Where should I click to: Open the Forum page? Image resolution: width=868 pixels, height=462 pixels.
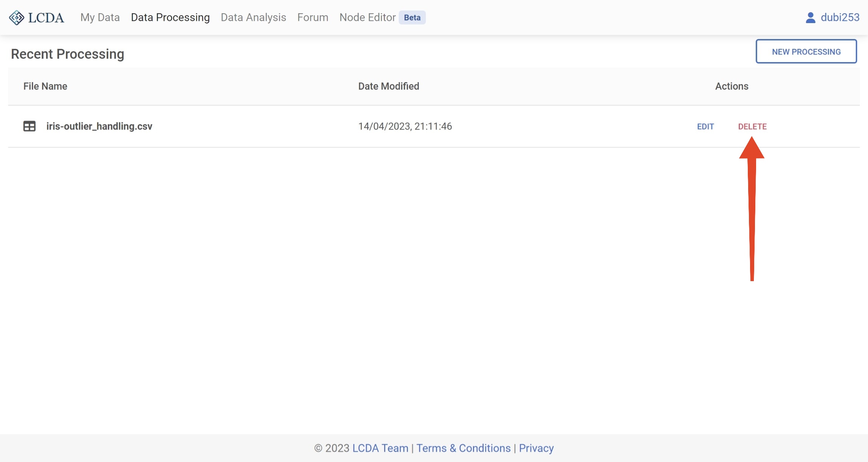tap(313, 17)
